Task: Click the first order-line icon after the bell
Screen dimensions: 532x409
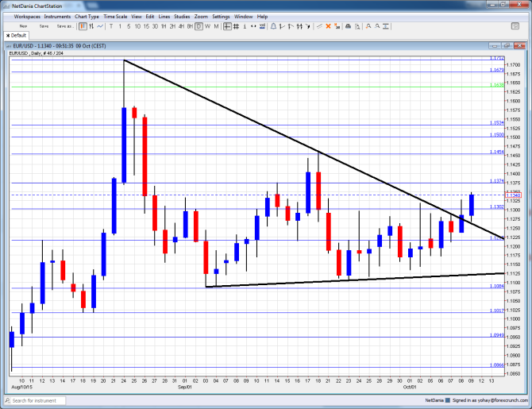Action: click(x=282, y=26)
